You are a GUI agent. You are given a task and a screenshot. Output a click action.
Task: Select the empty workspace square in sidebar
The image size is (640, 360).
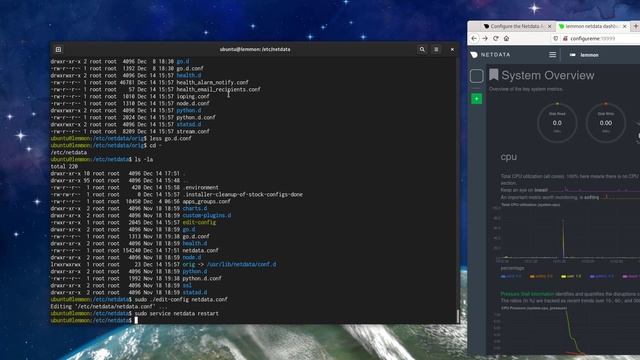click(476, 76)
